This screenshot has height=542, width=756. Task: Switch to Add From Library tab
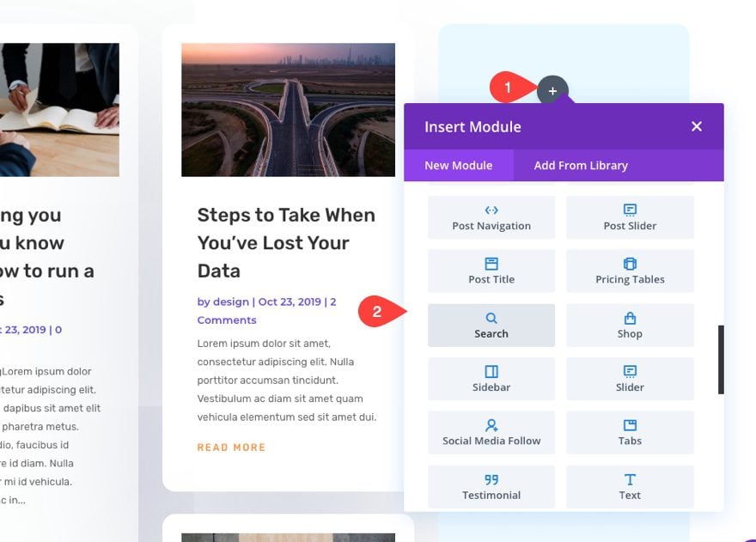click(x=581, y=166)
